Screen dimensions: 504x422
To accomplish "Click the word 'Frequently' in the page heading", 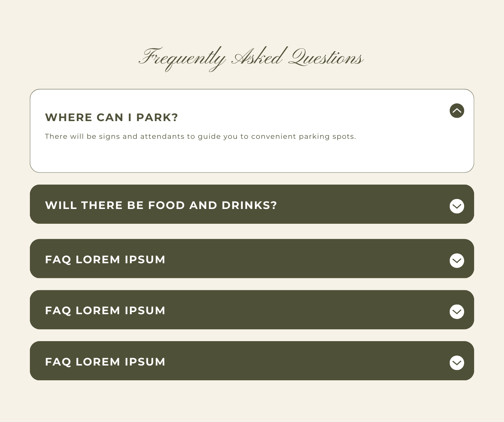I will (x=182, y=58).
